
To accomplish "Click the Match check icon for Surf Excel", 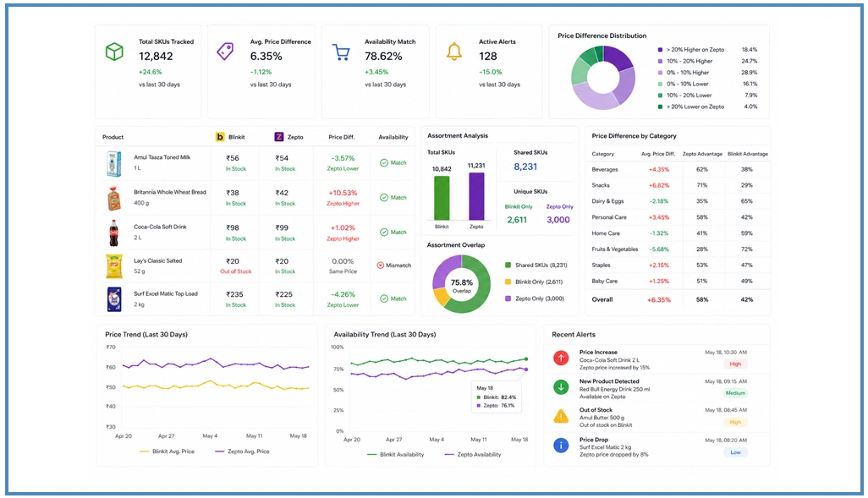I will (x=383, y=298).
